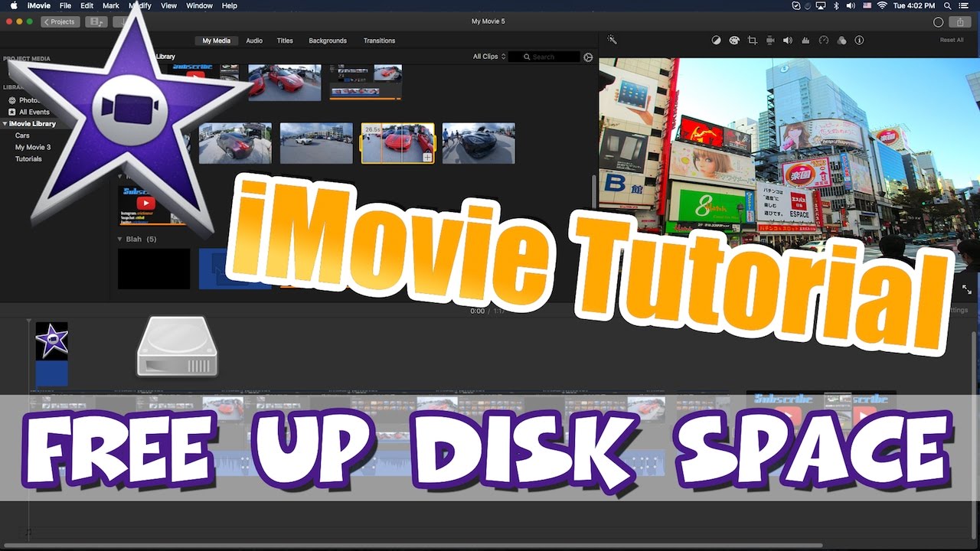The image size is (980, 551).
Task: Open the View menu
Action: (x=168, y=5)
